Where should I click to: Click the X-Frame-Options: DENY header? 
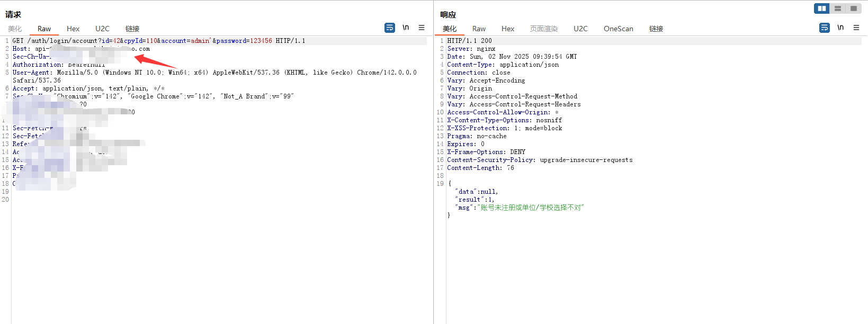486,152
